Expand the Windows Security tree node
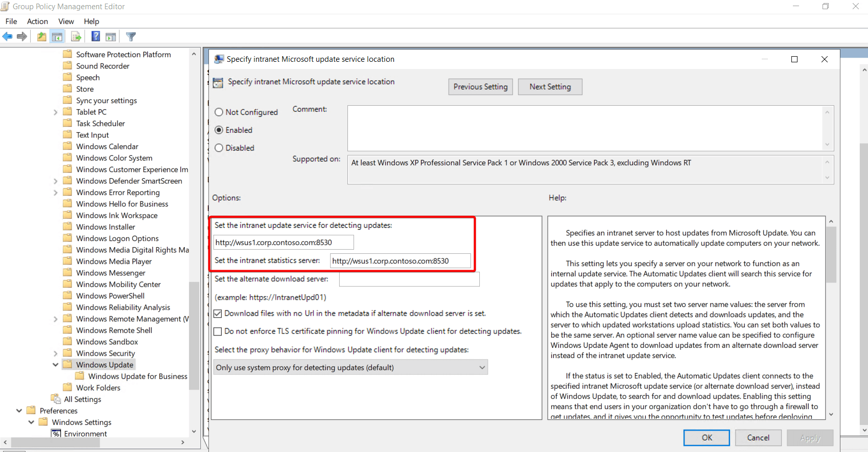Screen dimensions: 868x452 click(55, 353)
